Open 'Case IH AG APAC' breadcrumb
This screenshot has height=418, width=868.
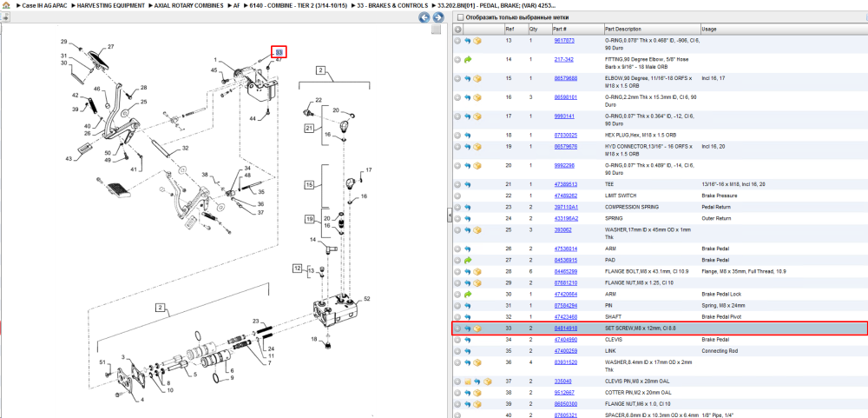point(46,5)
